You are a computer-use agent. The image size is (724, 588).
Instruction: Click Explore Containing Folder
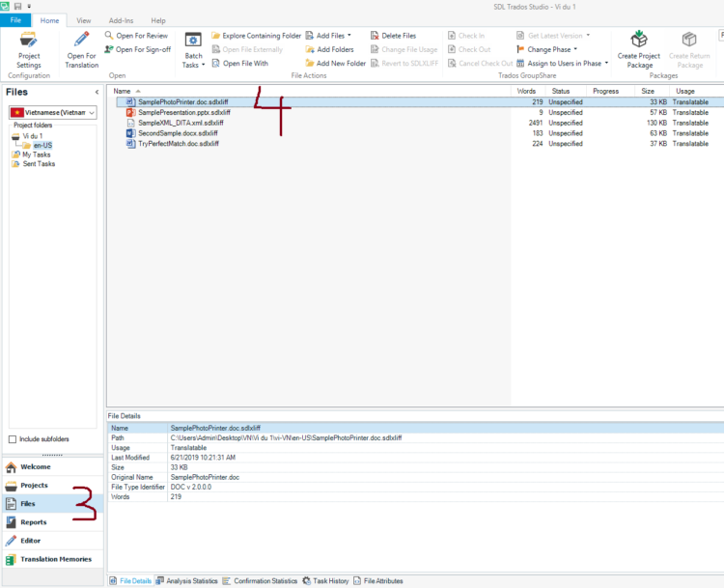pyautogui.click(x=256, y=36)
